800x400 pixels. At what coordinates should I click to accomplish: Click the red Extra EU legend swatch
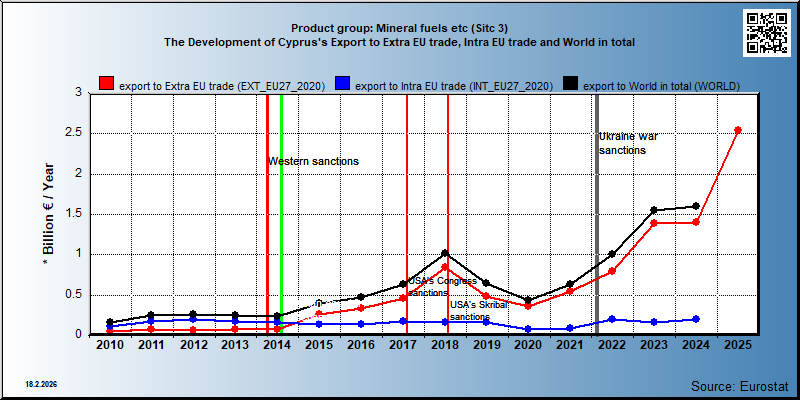(107, 85)
